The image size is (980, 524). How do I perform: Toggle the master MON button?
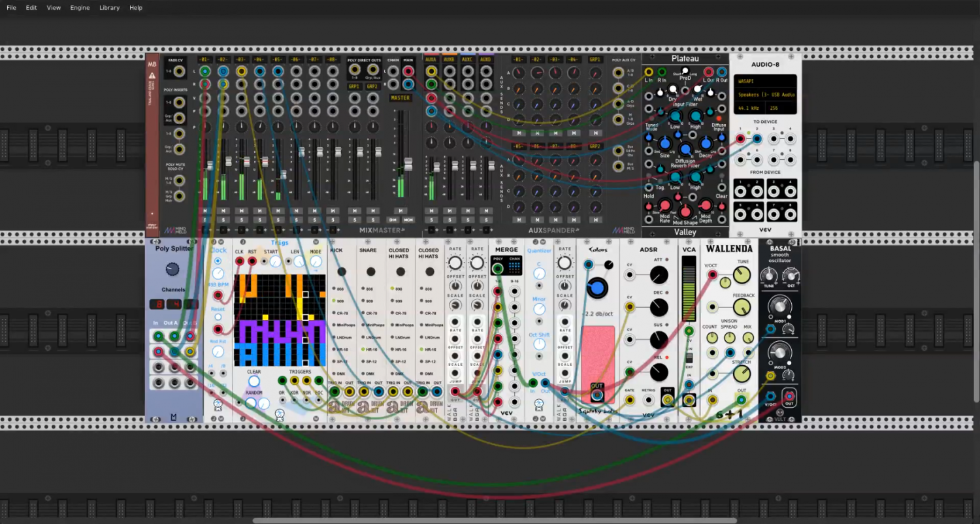408,220
